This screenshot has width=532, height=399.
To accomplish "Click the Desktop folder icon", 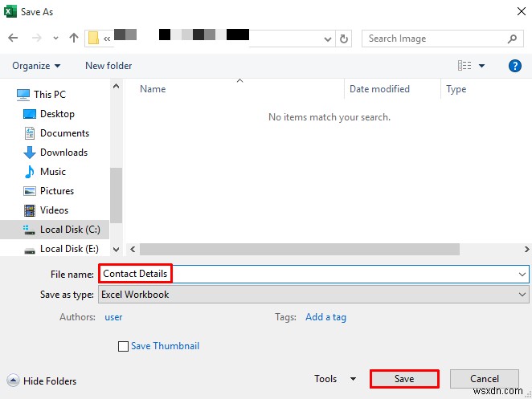I will pyautogui.click(x=30, y=114).
